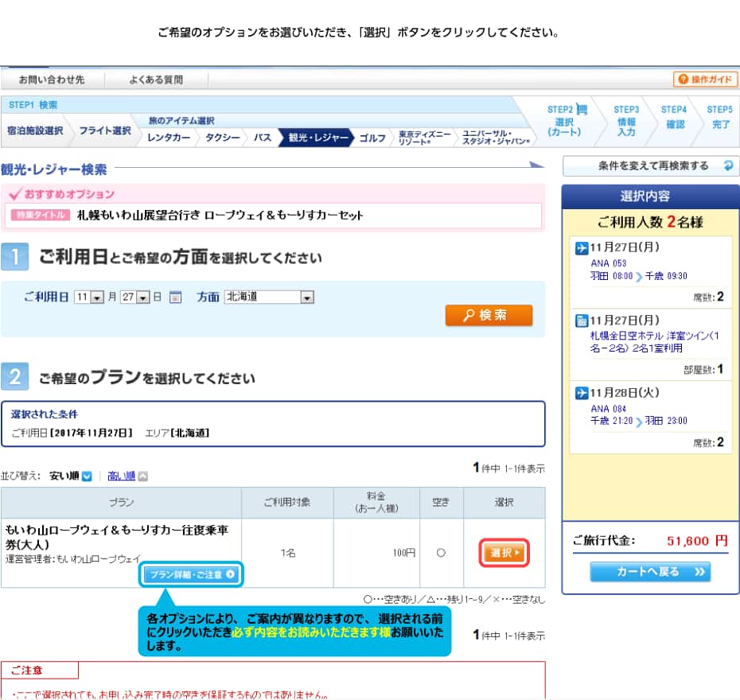Click the 安い順 ascending sort arrow icon

click(87, 476)
